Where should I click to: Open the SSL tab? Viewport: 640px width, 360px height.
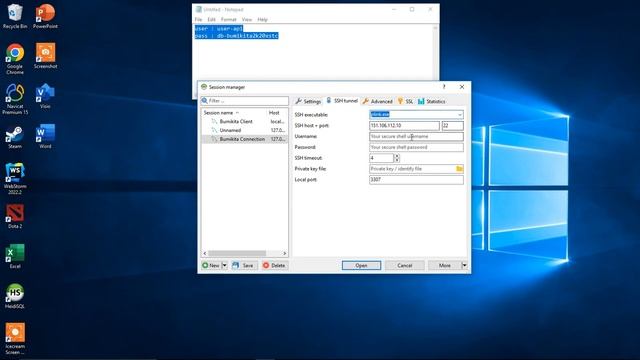point(405,101)
